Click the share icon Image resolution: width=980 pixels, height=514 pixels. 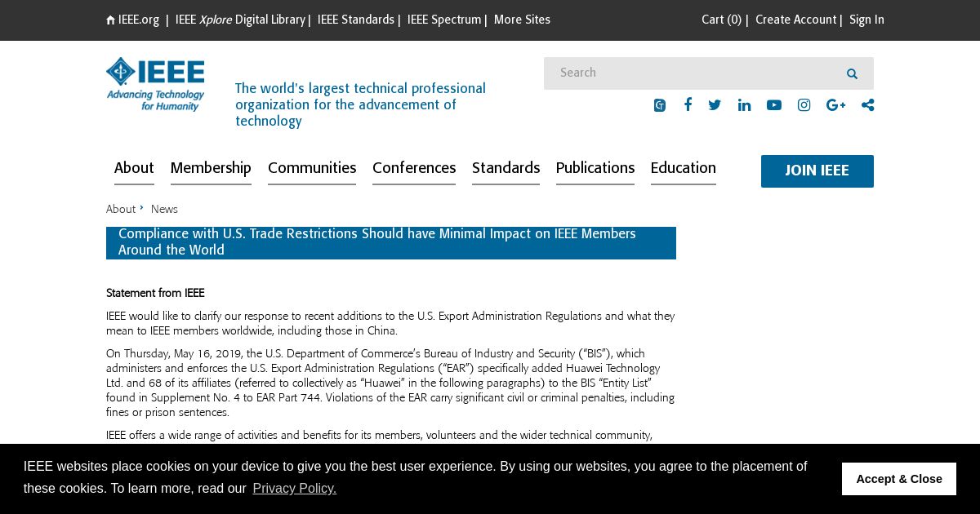867,105
